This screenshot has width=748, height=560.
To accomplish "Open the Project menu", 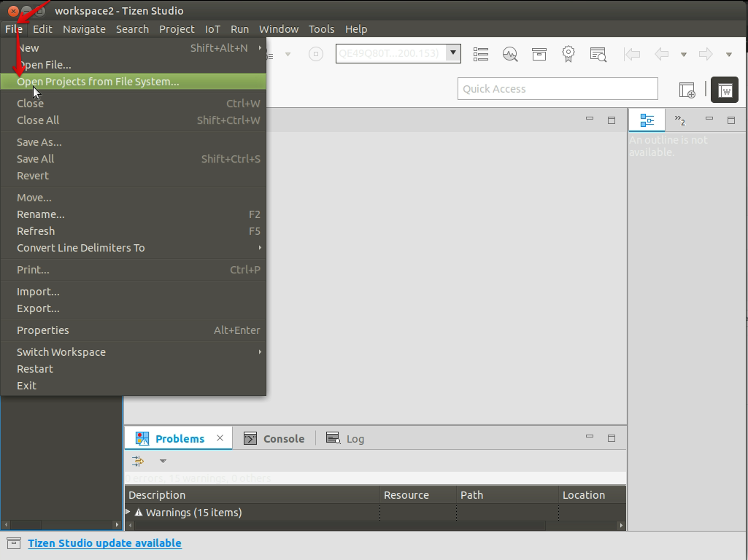I will click(177, 29).
